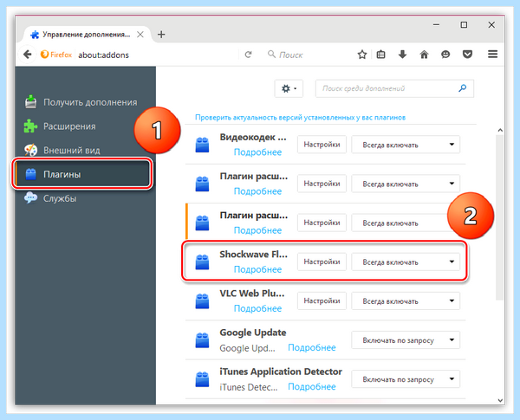Click the smiley chat toolbar icon
This screenshot has height=420, width=520.
(x=445, y=55)
